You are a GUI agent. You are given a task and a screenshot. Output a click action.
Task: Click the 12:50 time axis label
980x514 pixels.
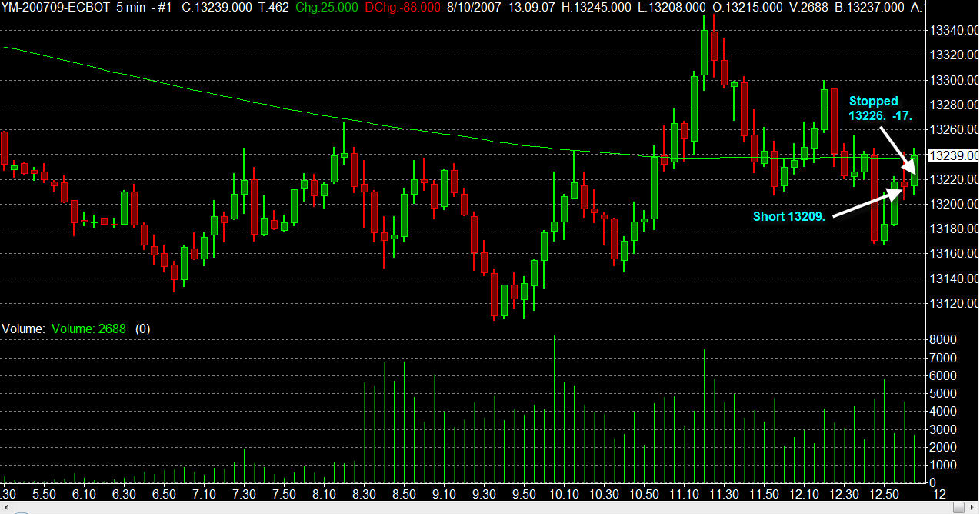click(x=884, y=493)
